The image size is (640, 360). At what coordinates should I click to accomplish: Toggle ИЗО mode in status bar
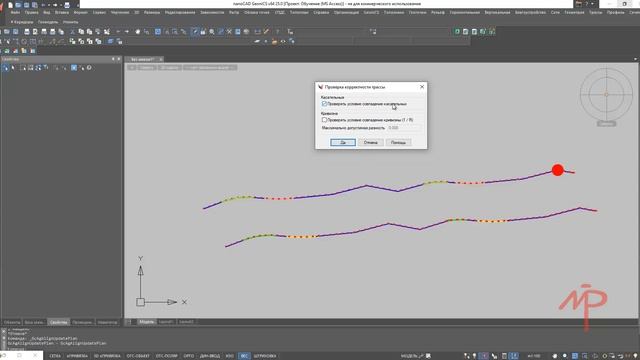(230, 356)
